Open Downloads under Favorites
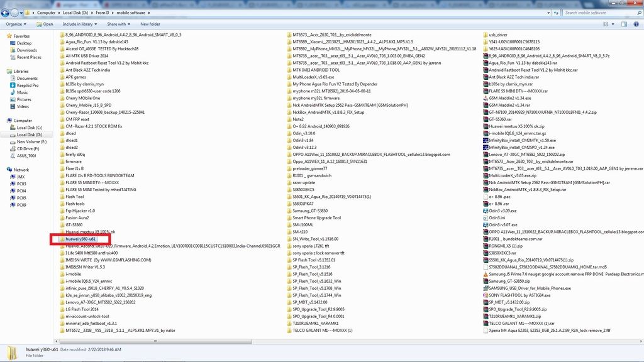644x362 pixels. (27, 50)
